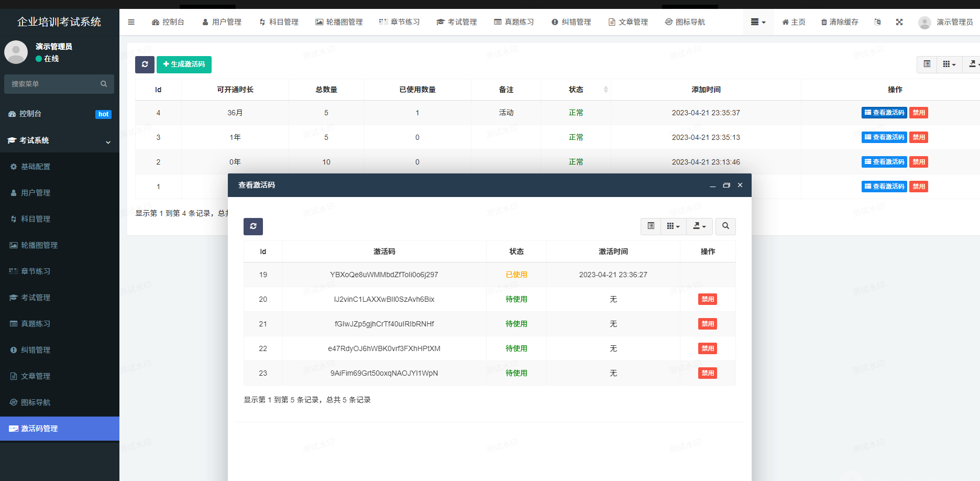Refresh the activation code list in the dialog
This screenshot has width=980, height=481.
pos(253,226)
